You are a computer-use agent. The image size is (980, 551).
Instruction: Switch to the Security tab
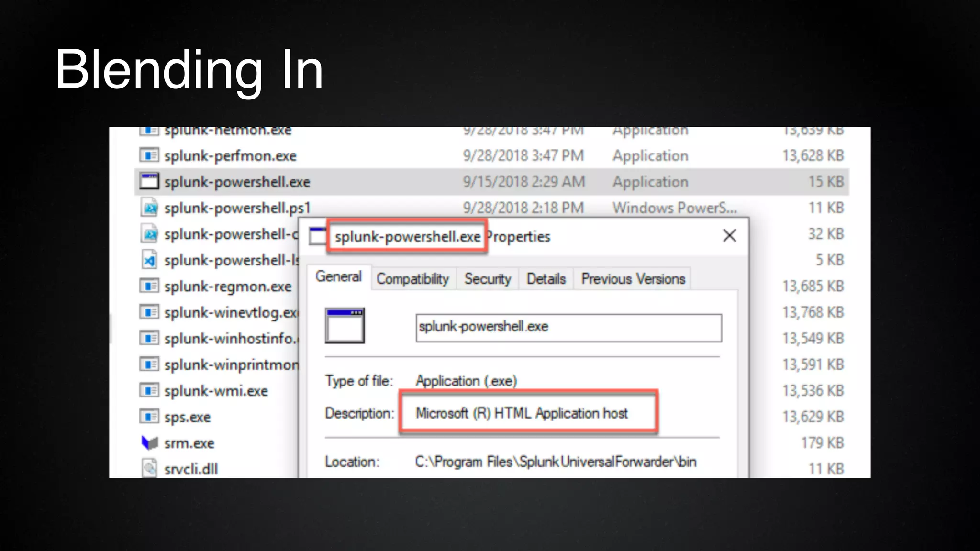pyautogui.click(x=487, y=279)
